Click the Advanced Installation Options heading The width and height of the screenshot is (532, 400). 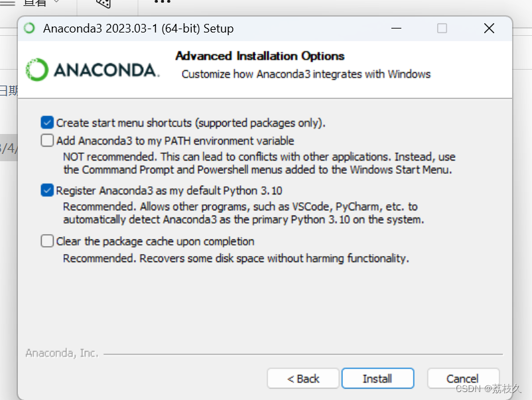[260, 56]
